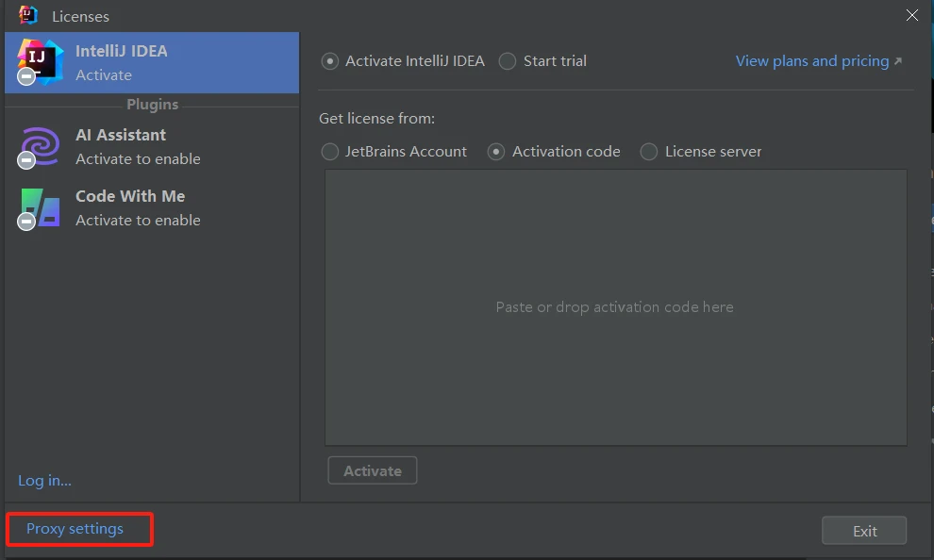Click the minus badge on the AI Assistant icon

26,160
